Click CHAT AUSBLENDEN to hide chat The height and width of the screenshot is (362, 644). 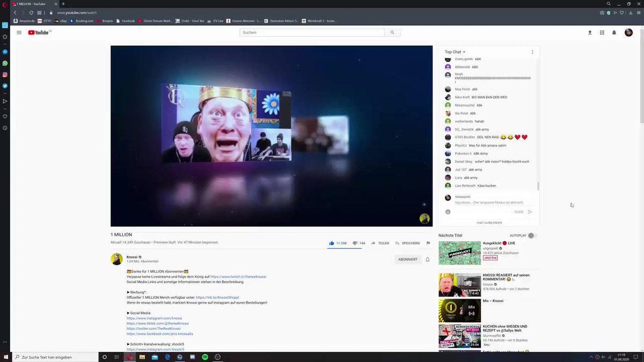(489, 223)
